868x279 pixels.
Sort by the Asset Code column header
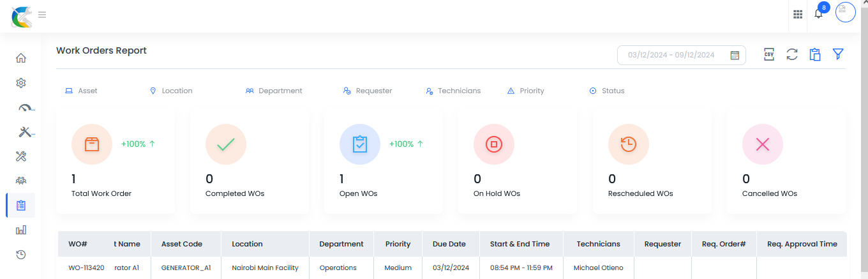point(182,244)
